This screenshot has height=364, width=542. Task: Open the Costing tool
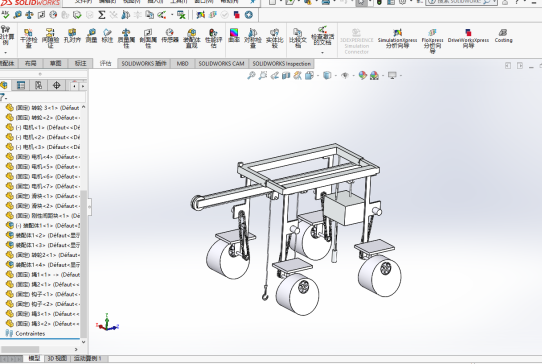pyautogui.click(x=503, y=36)
